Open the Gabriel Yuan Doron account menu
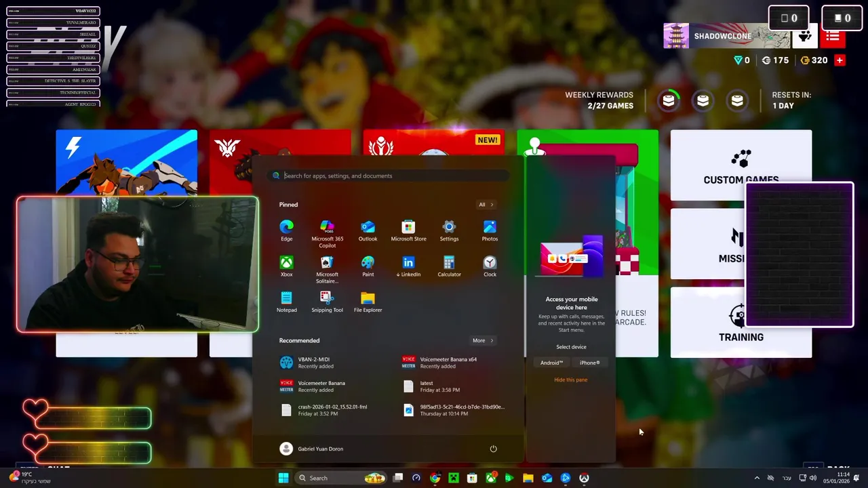 [x=311, y=449]
